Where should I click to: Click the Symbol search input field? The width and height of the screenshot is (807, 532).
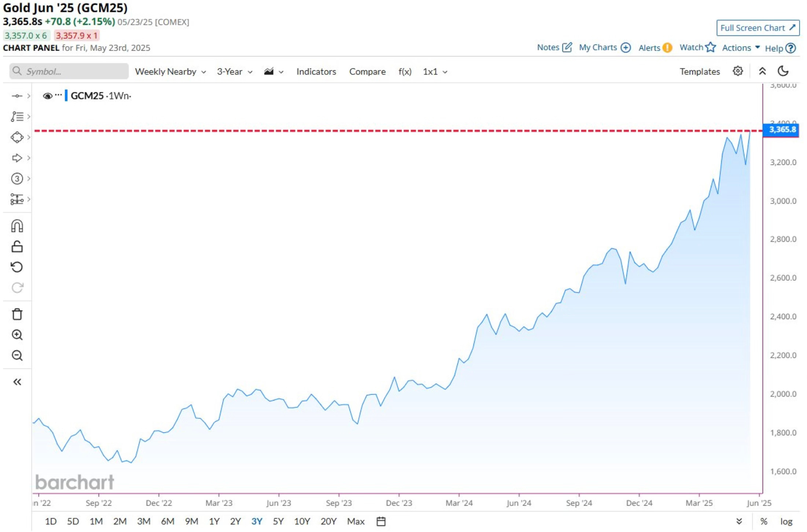(69, 71)
